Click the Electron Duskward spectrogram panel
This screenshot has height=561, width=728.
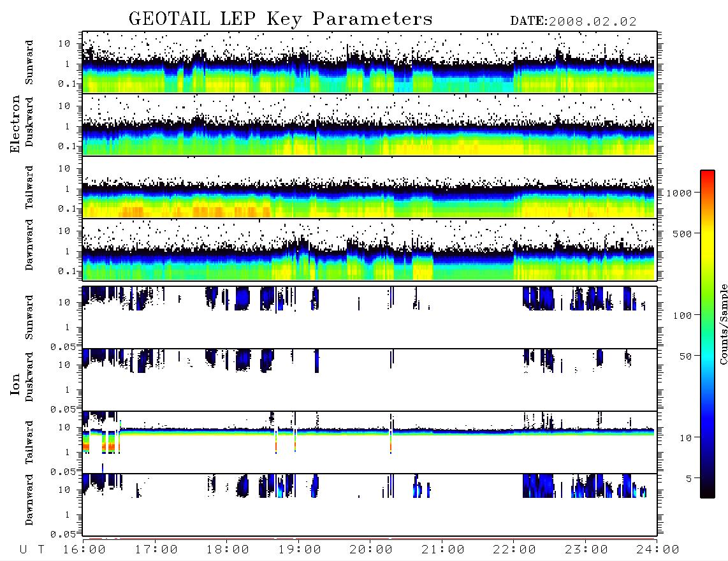coord(370,124)
